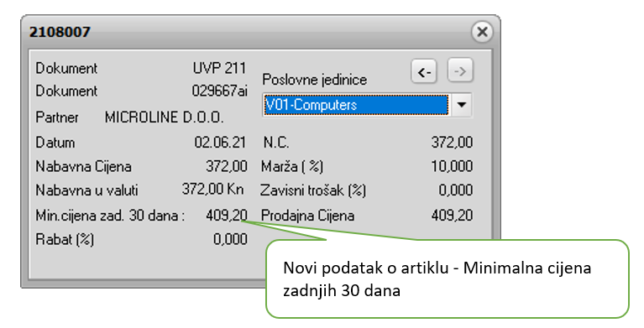Click the Marža (%) value 10,000
Image resolution: width=644 pixels, height=328 pixels.
[x=452, y=166]
